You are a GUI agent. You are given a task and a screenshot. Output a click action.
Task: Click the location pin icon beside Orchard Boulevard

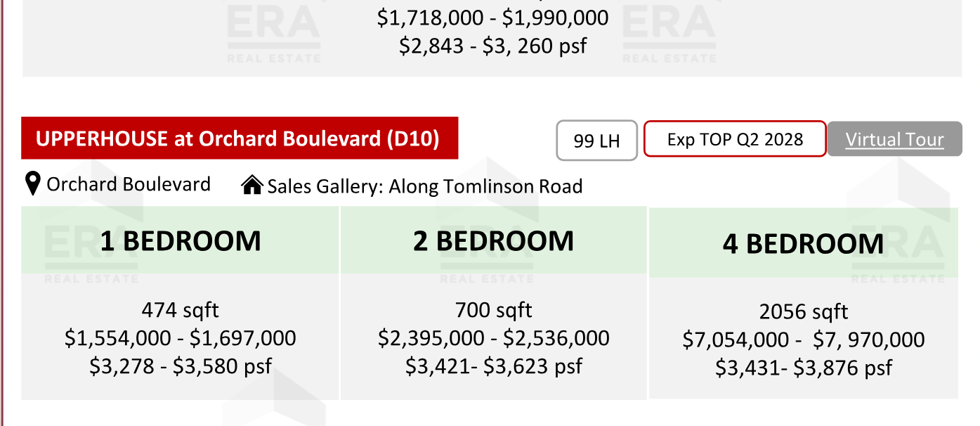pyautogui.click(x=32, y=184)
